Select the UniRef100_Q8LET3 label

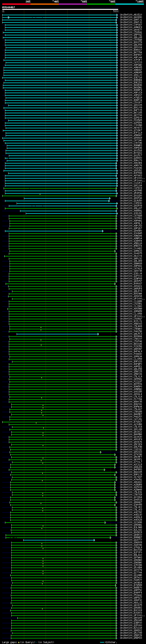click(x=131, y=291)
